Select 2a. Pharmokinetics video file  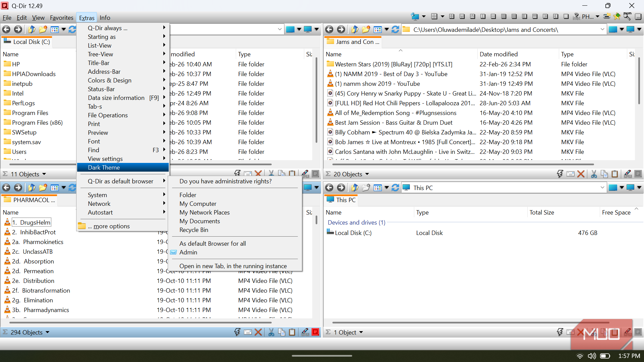(x=38, y=242)
